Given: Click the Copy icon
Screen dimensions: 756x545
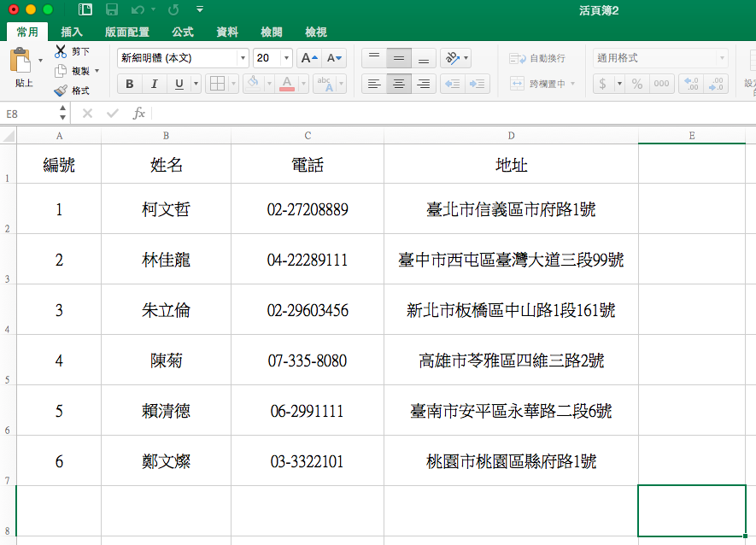Looking at the screenshot, I should [61, 71].
